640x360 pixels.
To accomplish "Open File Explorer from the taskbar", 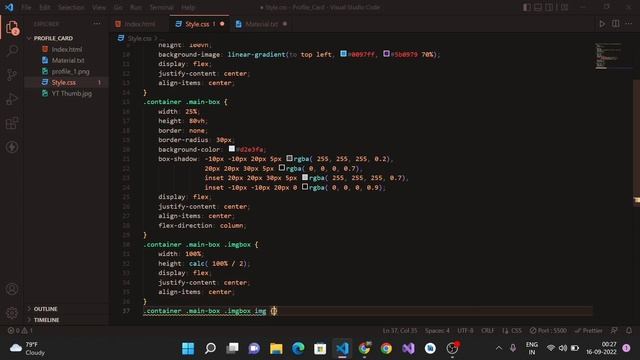I will coord(276,348).
